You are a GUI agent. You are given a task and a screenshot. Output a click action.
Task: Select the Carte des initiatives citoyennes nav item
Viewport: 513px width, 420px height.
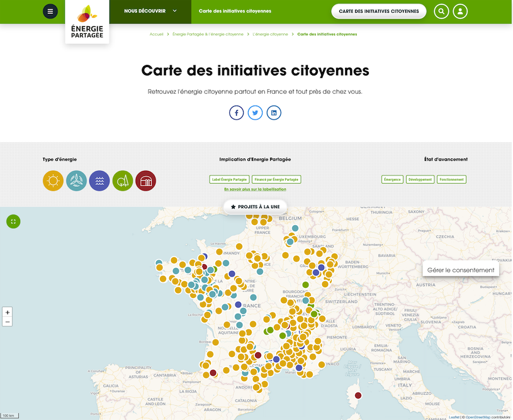235,11
